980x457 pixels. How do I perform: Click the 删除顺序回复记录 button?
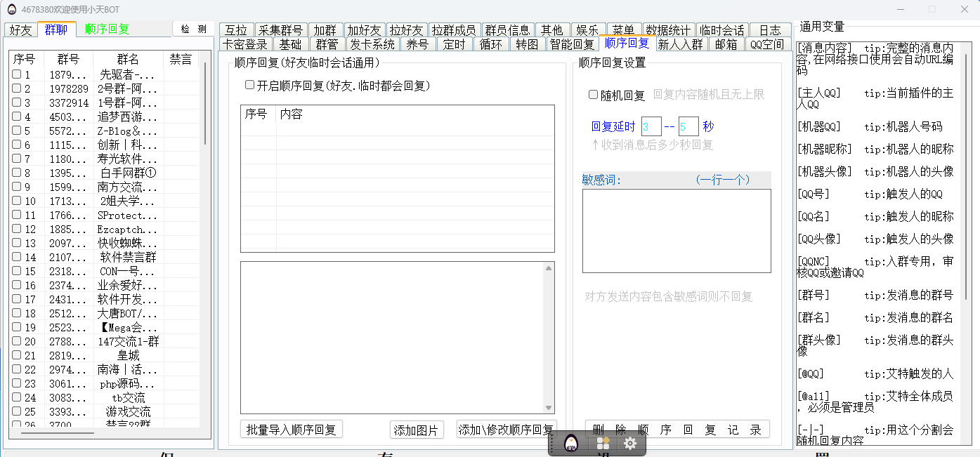[677, 430]
